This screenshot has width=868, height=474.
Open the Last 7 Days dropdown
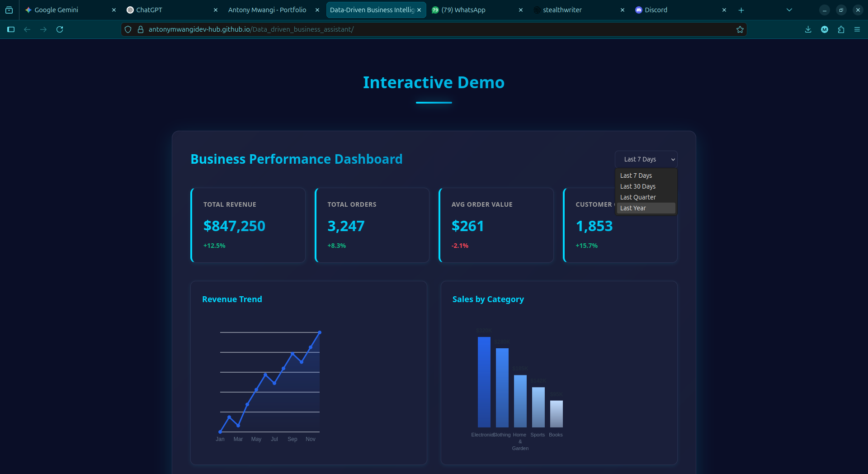pos(646,159)
